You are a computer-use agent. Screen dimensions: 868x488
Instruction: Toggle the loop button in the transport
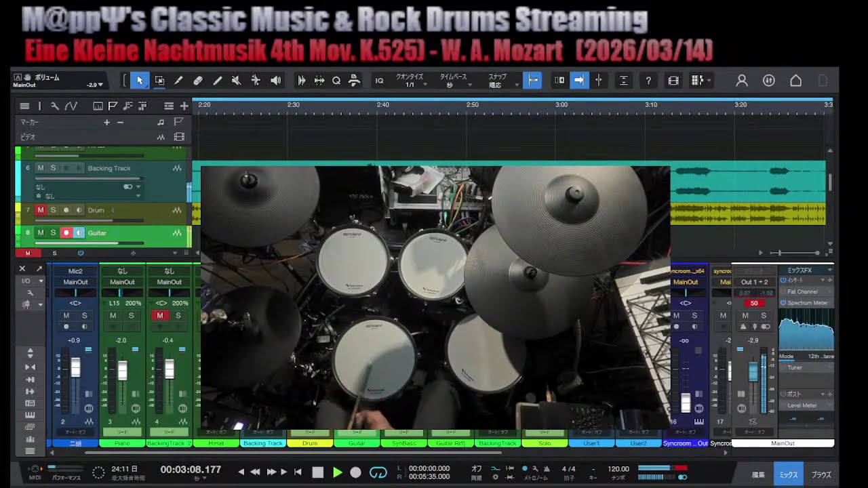tap(378, 472)
